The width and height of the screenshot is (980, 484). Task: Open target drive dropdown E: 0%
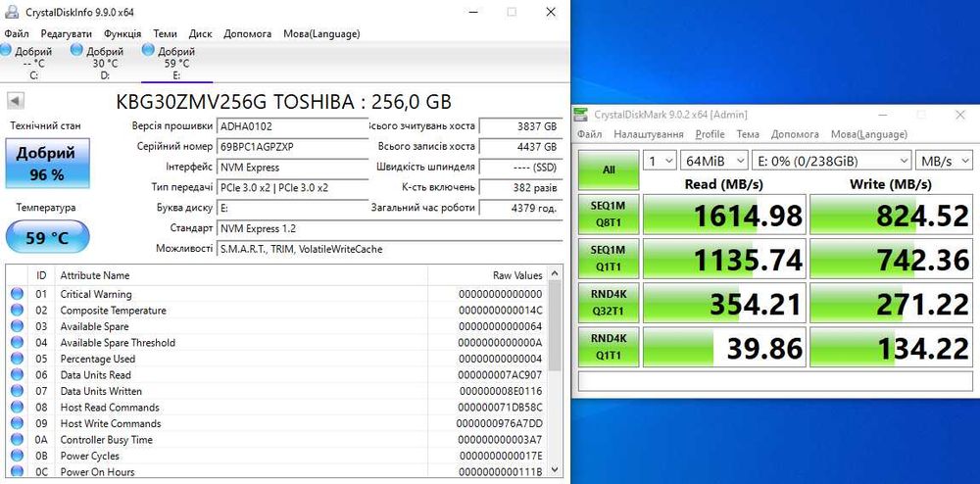pos(831,161)
